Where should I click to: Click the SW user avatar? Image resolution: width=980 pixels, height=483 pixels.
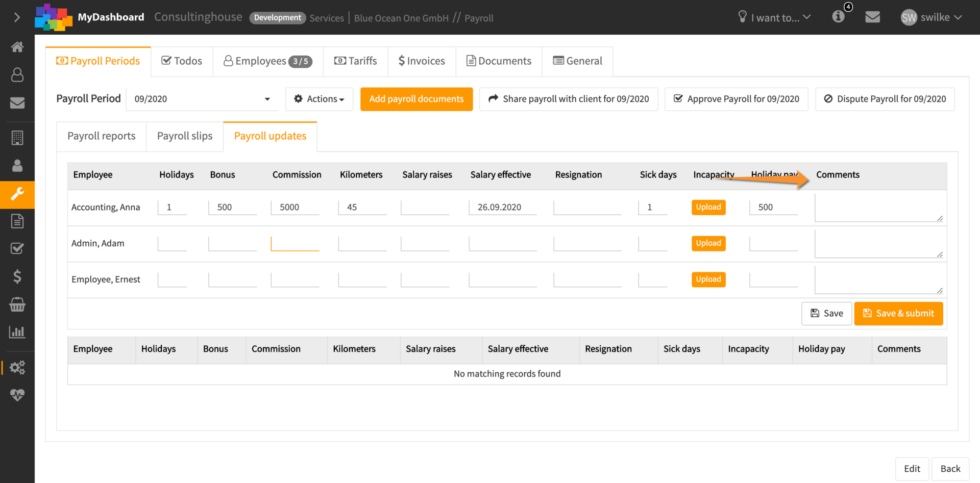pos(909,18)
